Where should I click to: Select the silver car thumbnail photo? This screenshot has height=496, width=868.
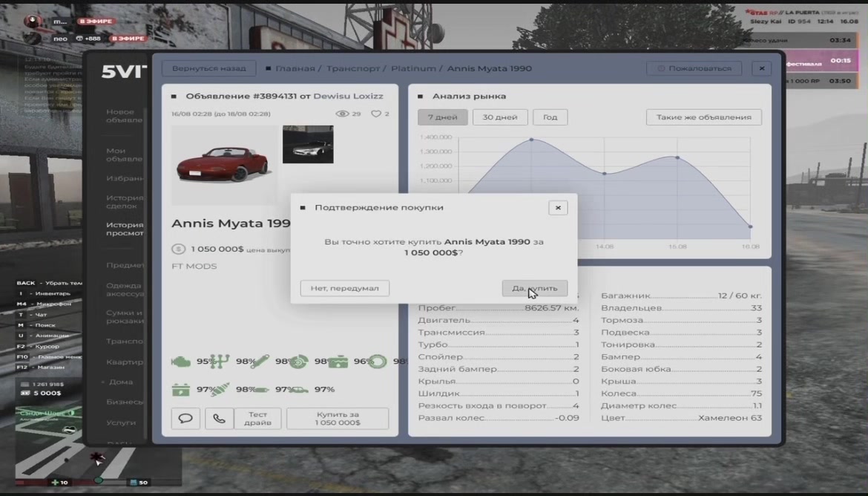coord(308,144)
